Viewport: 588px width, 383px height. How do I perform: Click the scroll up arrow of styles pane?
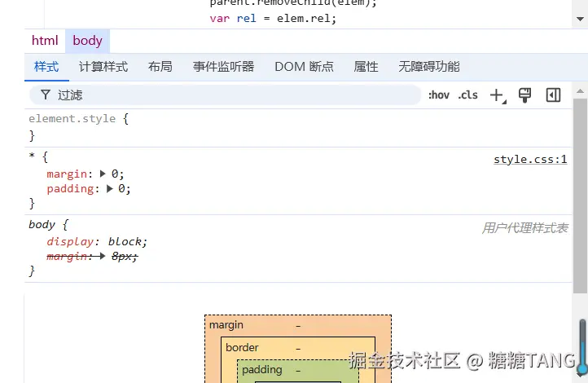pyautogui.click(x=580, y=90)
